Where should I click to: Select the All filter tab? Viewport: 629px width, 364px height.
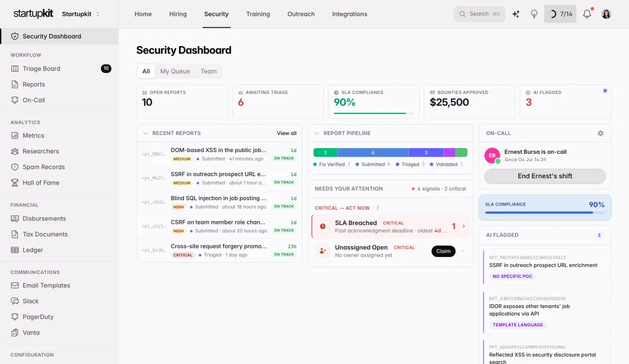coord(146,71)
